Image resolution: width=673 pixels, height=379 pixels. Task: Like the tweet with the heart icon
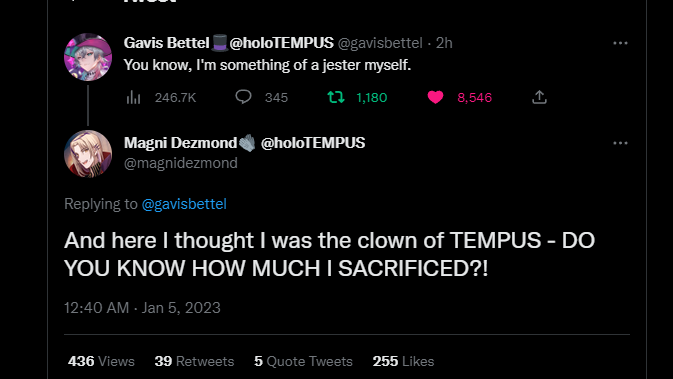click(x=435, y=97)
